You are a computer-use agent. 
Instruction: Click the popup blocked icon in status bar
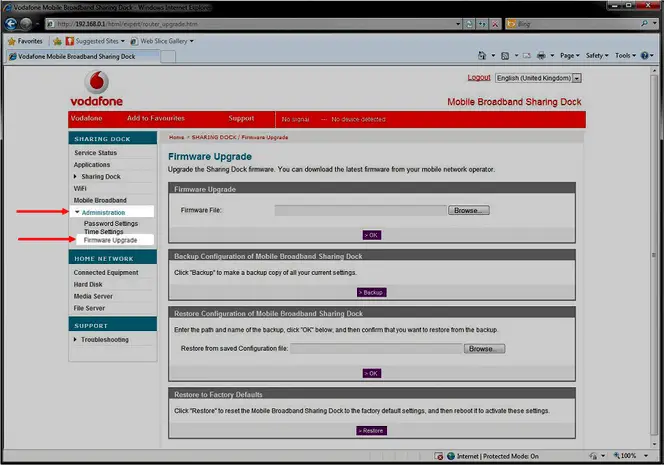point(439,456)
